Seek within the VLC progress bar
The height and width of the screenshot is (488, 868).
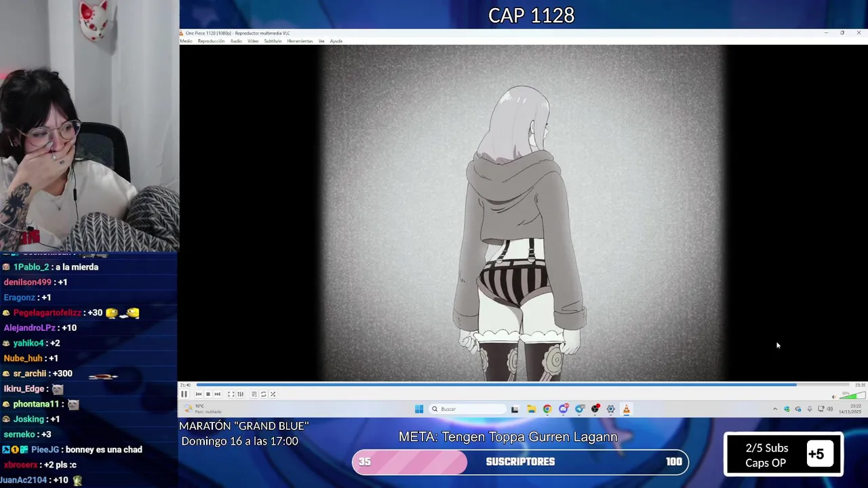pyautogui.click(x=523, y=385)
